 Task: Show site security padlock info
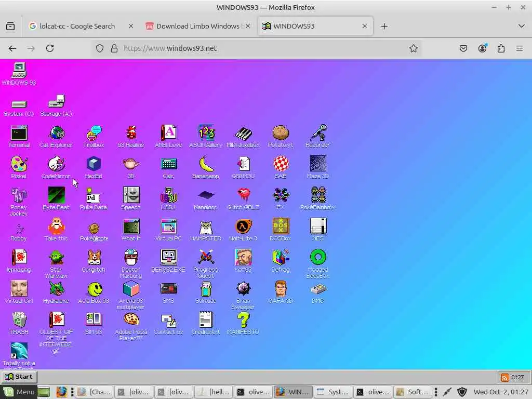pyautogui.click(x=114, y=48)
